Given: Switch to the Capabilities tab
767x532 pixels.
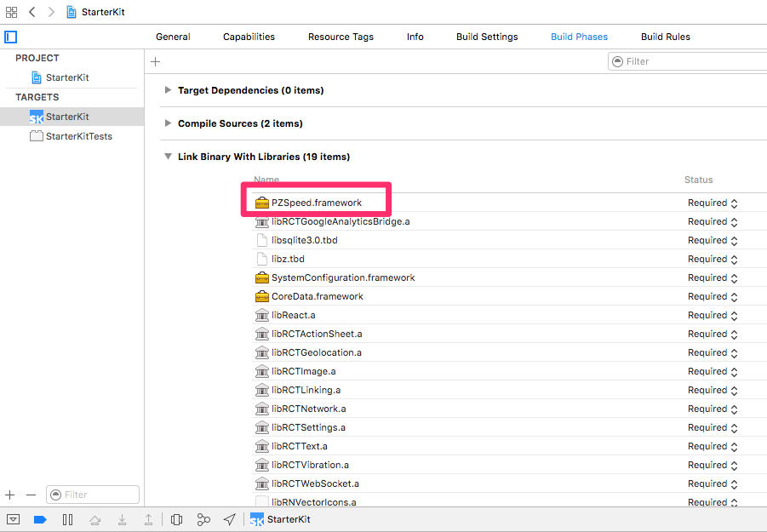Looking at the screenshot, I should (x=249, y=37).
